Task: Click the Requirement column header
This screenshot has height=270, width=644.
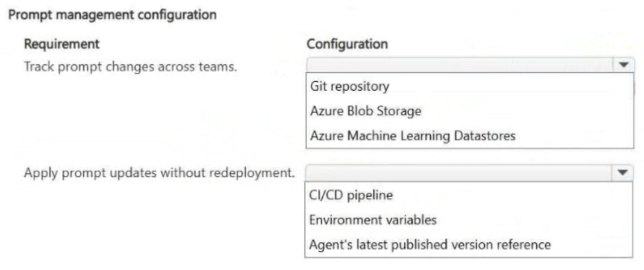Action: coord(61,44)
